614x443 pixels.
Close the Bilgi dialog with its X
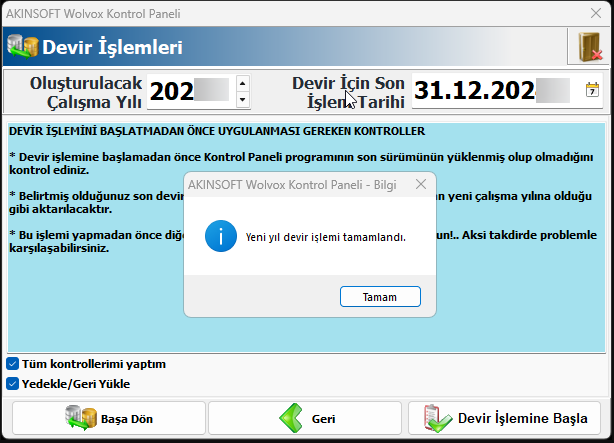421,184
